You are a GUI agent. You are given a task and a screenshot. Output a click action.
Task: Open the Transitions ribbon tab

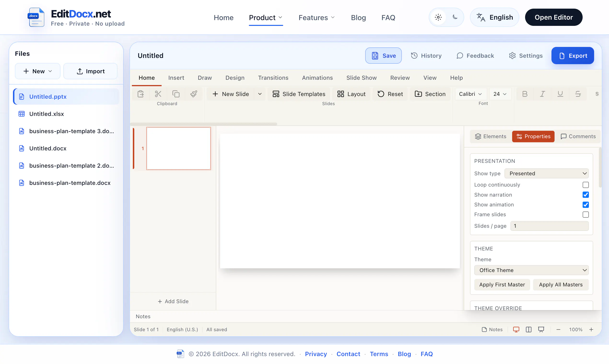click(273, 78)
